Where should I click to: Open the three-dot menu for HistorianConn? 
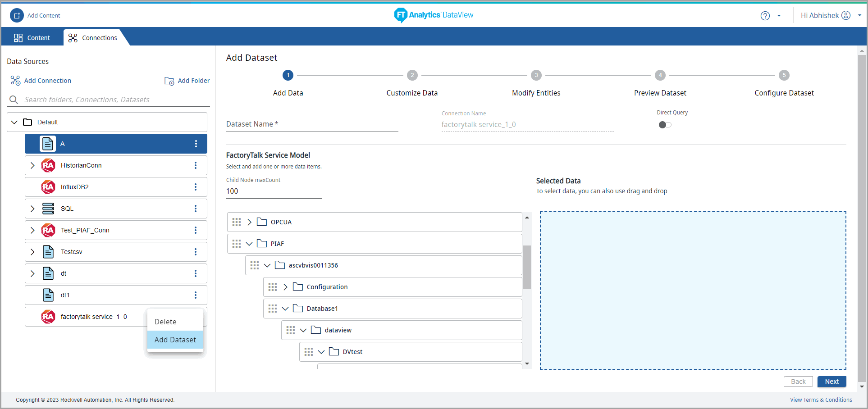[x=196, y=165]
